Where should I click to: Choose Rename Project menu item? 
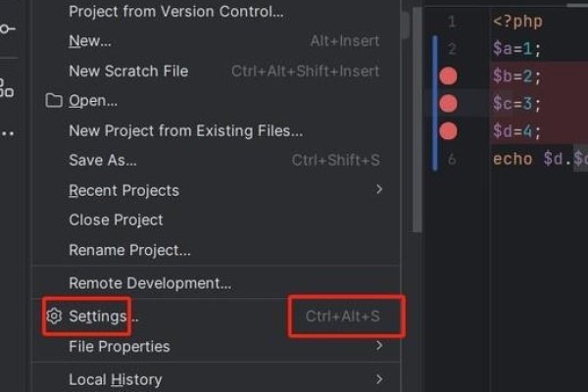(129, 250)
